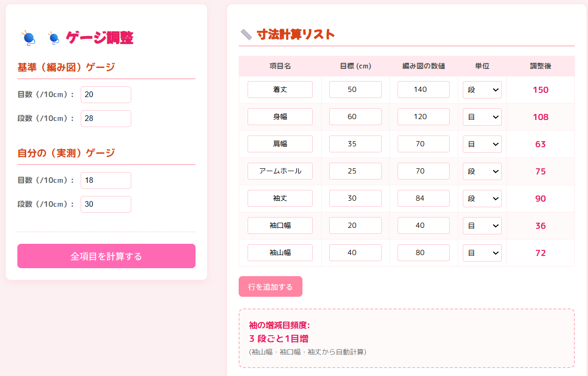
Task: Open the 単位 dropdown for the 着丈 row
Action: coord(482,89)
